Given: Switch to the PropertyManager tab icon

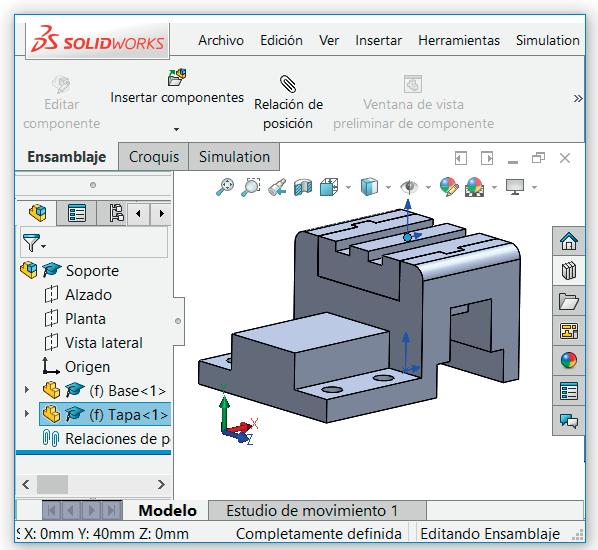Looking at the screenshot, I should 77,213.
